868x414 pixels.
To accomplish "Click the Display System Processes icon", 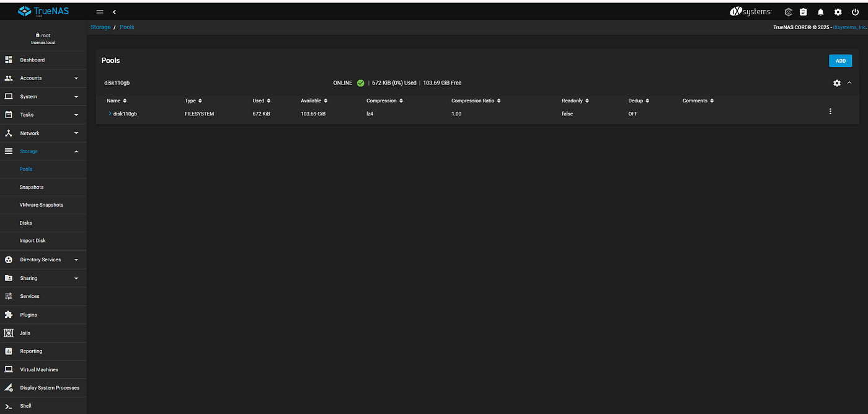I will [9, 387].
